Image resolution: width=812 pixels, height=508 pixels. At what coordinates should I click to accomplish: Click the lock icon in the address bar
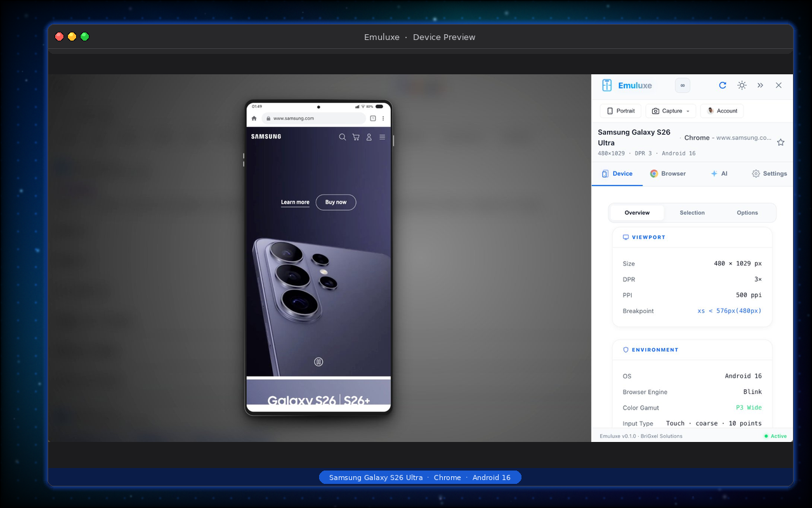point(269,118)
